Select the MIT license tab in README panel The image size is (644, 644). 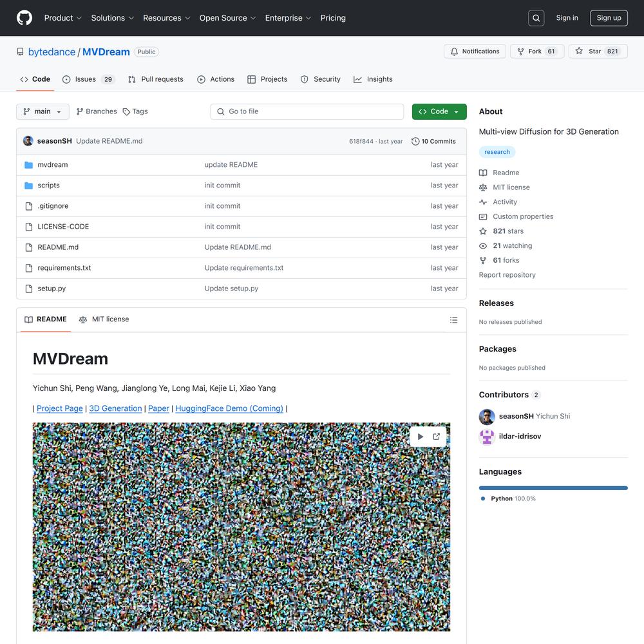pyautogui.click(x=104, y=319)
